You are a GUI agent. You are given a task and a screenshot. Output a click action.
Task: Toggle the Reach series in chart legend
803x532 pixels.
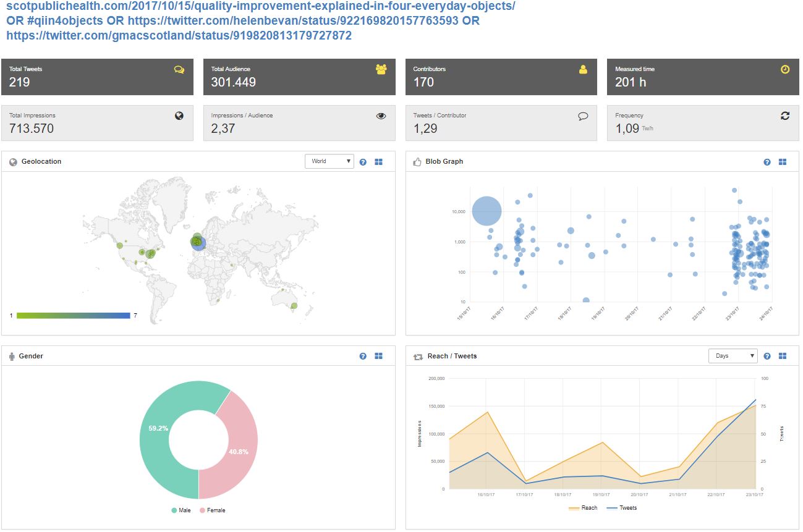584,508
